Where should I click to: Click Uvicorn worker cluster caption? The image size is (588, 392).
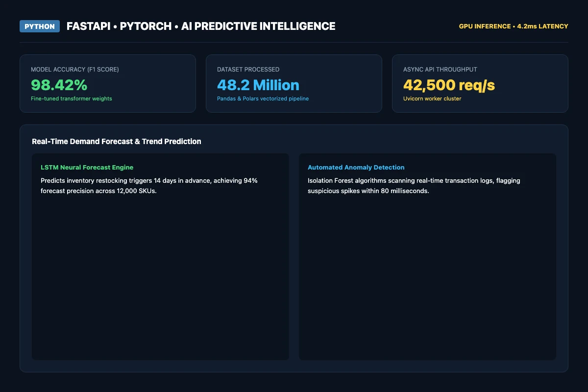point(433,98)
